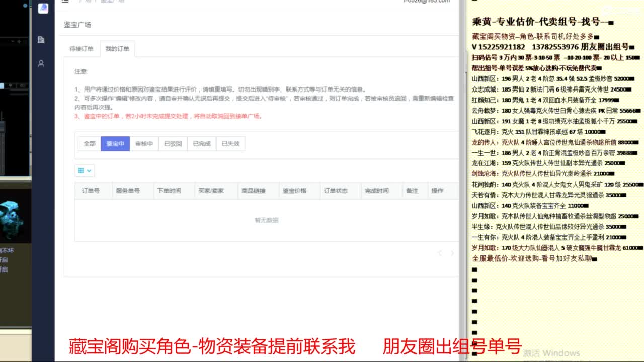
Task: Click the red 藏宝阁购买角色 banner text
Action: [212, 346]
